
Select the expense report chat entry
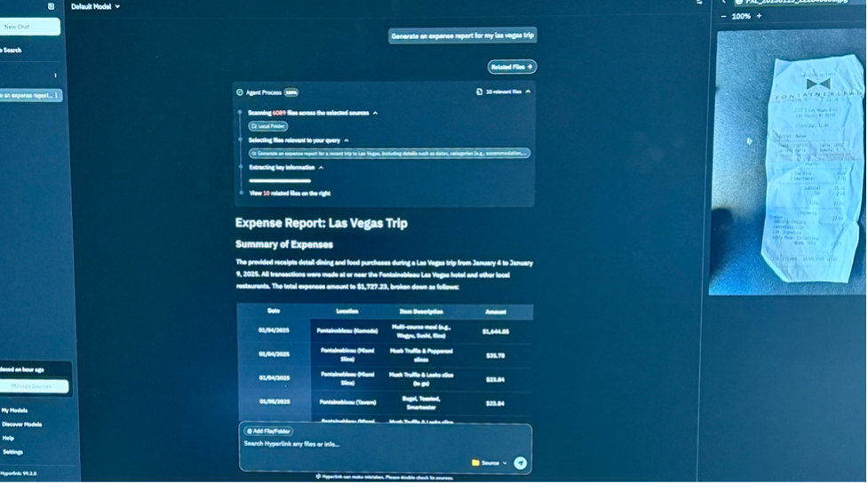coord(30,96)
